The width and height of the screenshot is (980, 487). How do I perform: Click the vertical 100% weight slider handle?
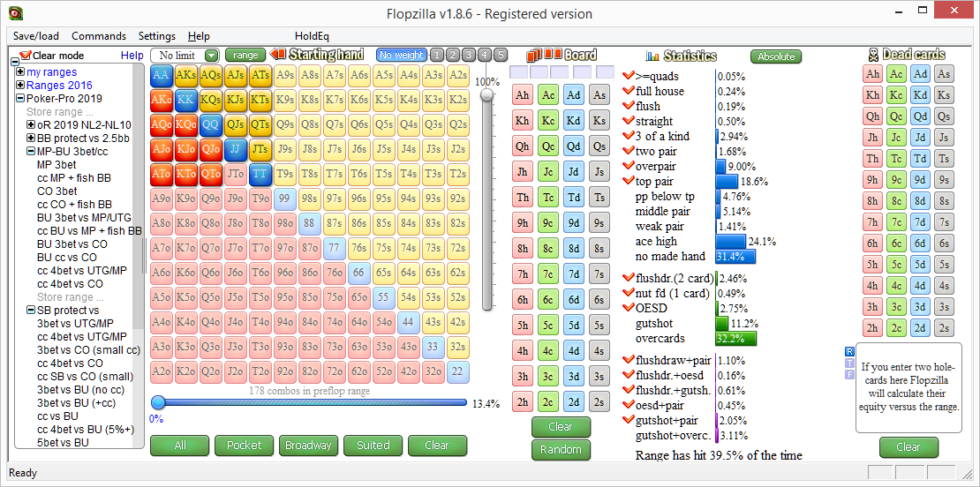click(486, 94)
